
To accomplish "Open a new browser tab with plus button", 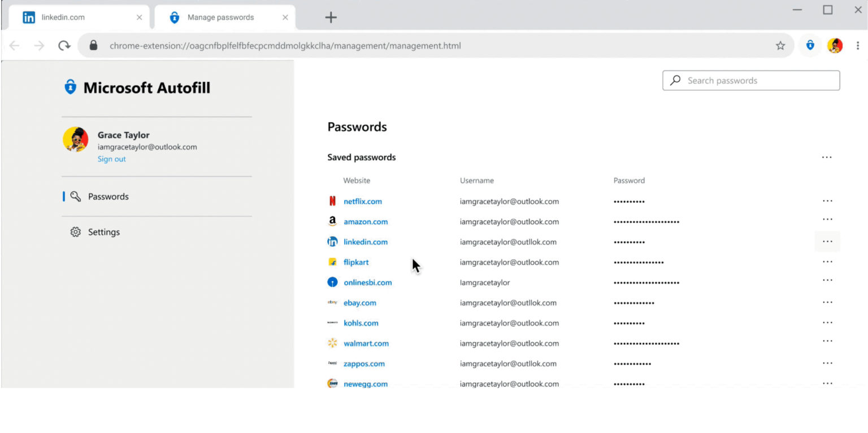I will (x=331, y=18).
